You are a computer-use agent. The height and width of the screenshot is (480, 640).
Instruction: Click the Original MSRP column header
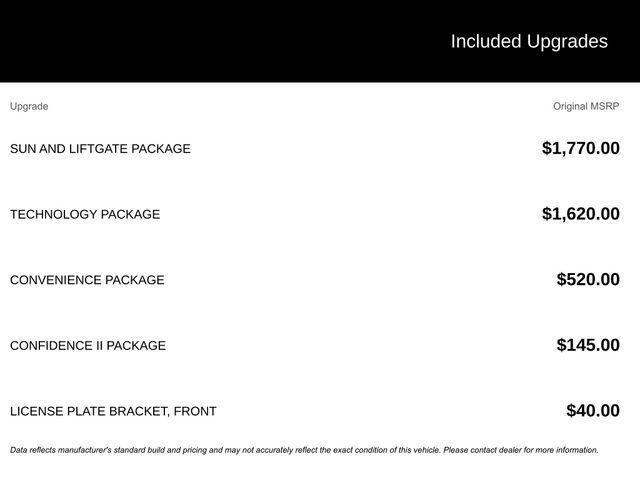tap(586, 106)
